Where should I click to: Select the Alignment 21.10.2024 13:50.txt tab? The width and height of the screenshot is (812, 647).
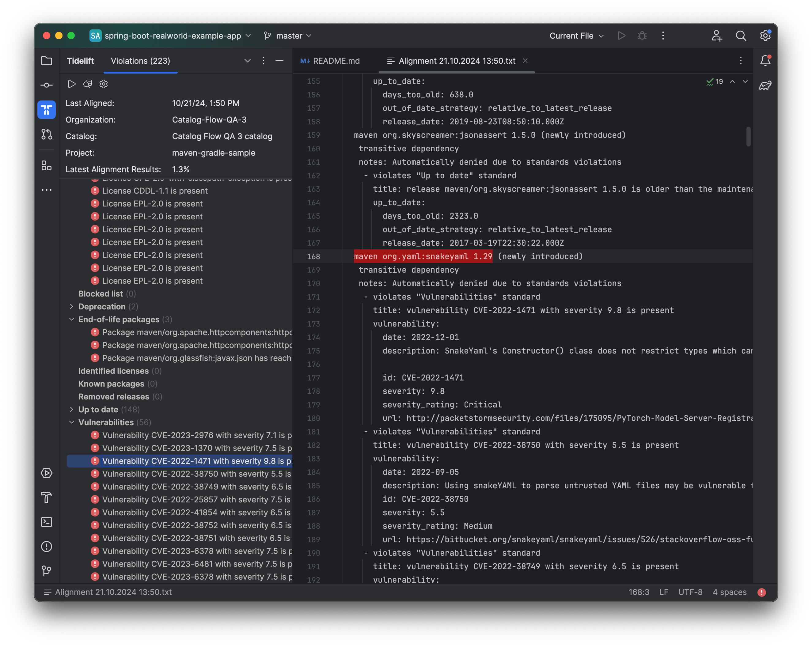coord(457,61)
